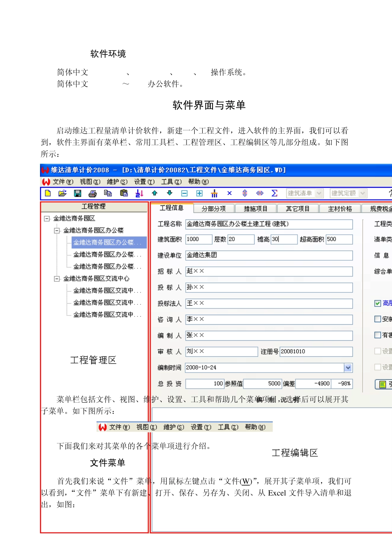Open the 维护(S) menu in main window
The width and height of the screenshot is (392, 554).
click(x=117, y=182)
